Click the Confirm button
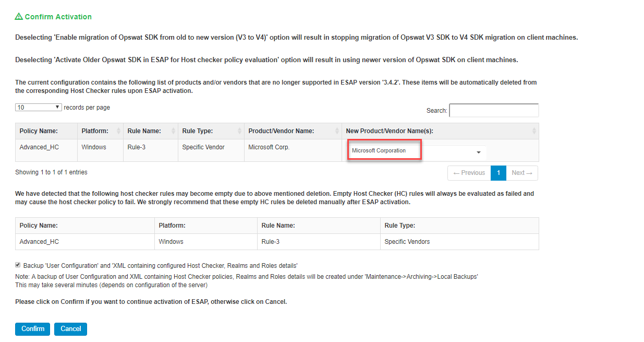The width and height of the screenshot is (644, 342). [33, 329]
